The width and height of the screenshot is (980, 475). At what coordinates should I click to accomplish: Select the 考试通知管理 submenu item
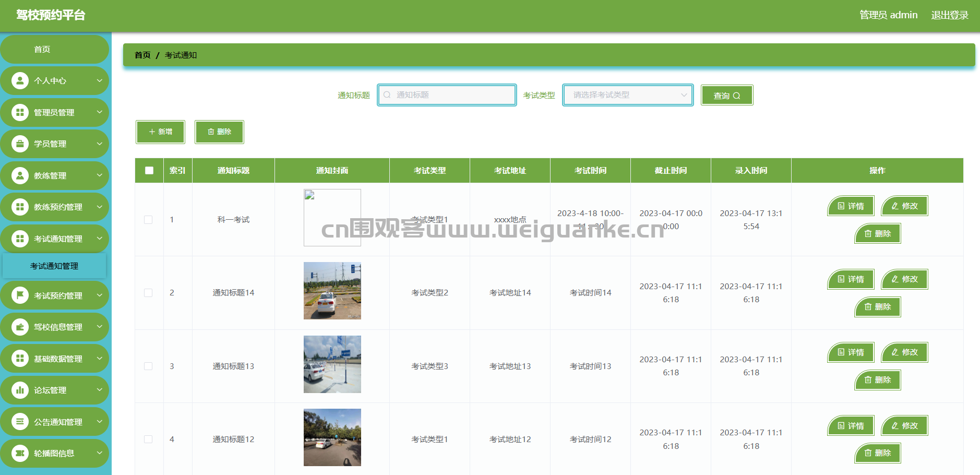click(x=54, y=266)
